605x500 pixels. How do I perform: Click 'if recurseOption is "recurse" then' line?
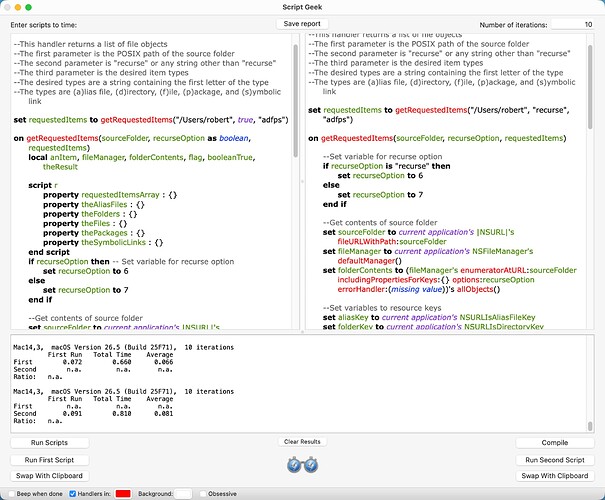point(387,166)
